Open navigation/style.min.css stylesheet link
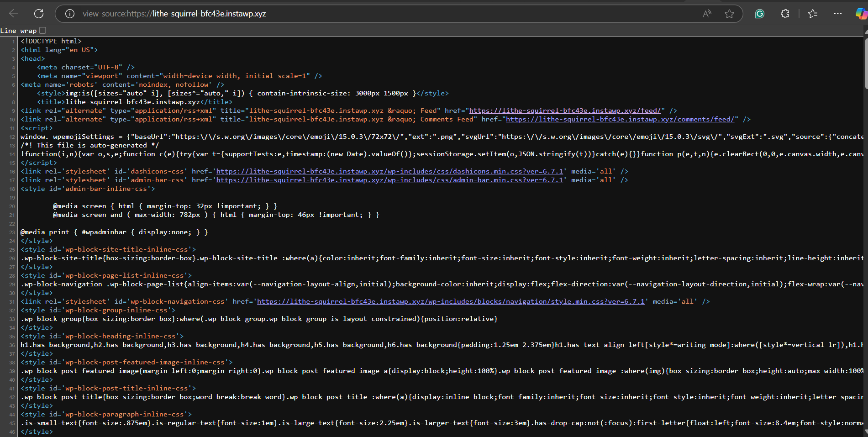 (x=451, y=301)
